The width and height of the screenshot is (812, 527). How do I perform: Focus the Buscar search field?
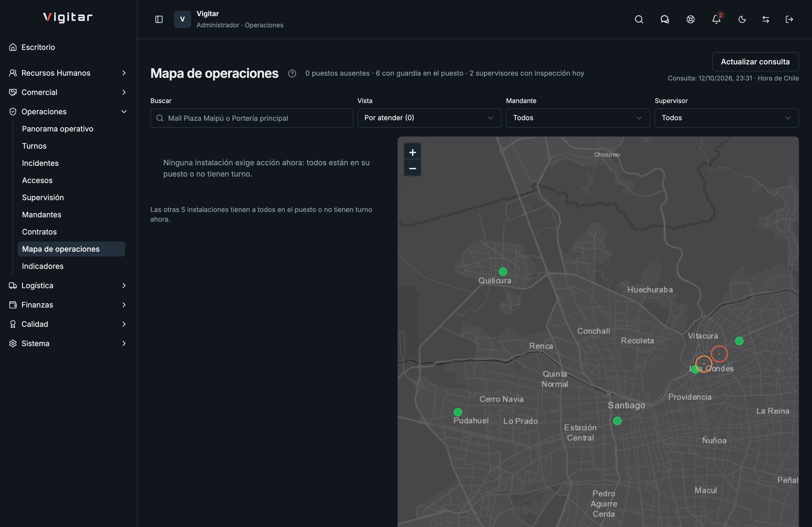pyautogui.click(x=251, y=118)
